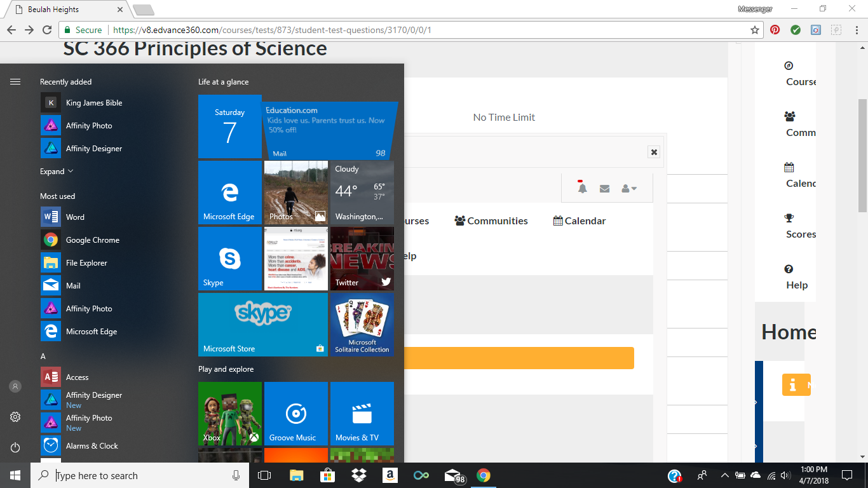868x488 pixels.
Task: Close the popup with the X button
Action: (654, 152)
